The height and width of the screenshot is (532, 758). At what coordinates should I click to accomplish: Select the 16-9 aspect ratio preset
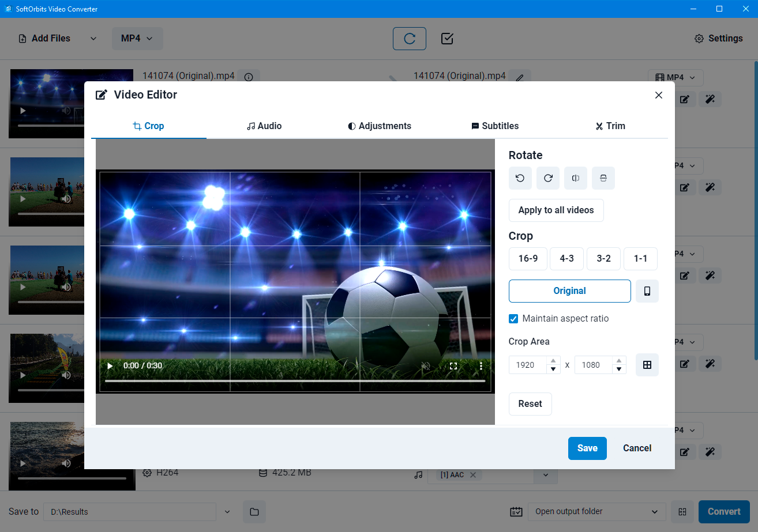click(x=527, y=258)
